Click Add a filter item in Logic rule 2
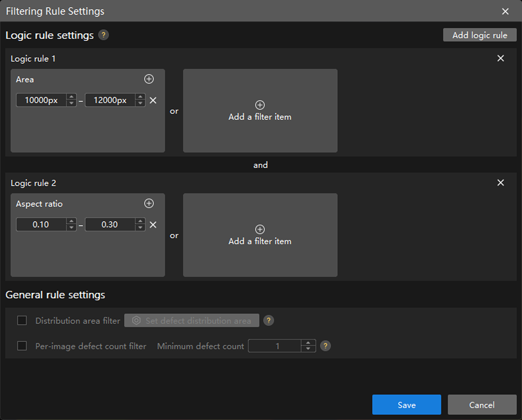The height and width of the screenshot is (420, 522). point(260,235)
